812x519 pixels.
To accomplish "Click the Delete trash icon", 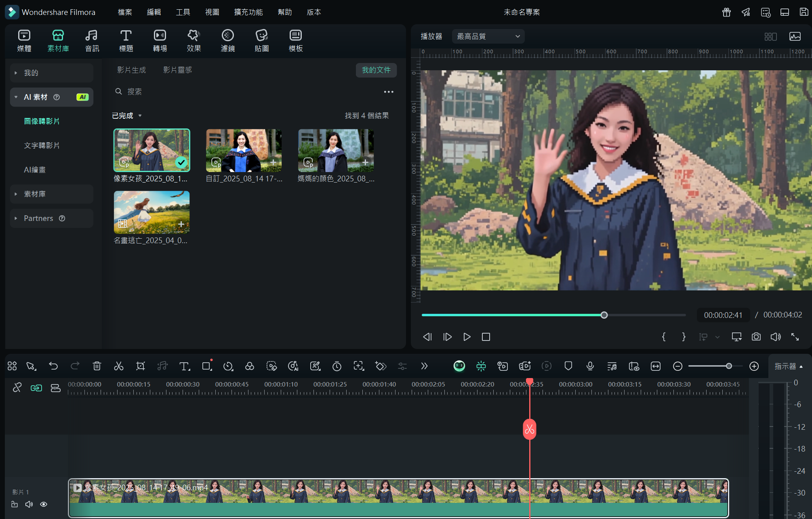I will tap(97, 366).
